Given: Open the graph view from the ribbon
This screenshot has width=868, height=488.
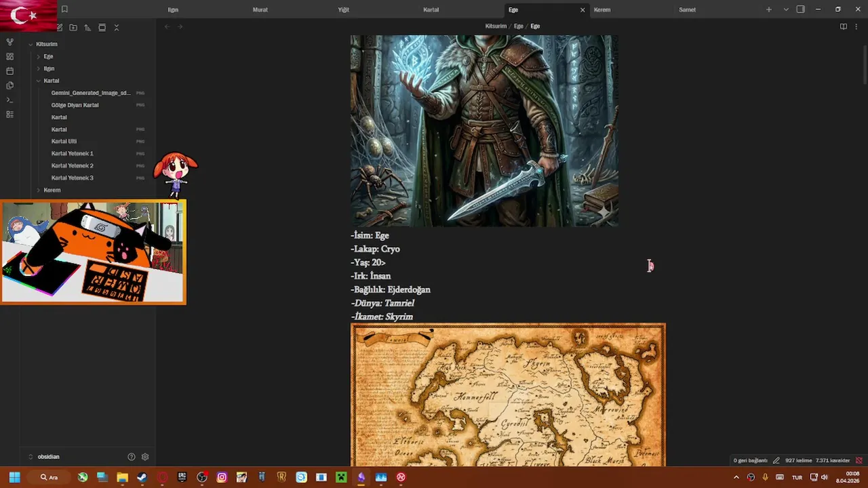Looking at the screenshot, I should pos(9,42).
